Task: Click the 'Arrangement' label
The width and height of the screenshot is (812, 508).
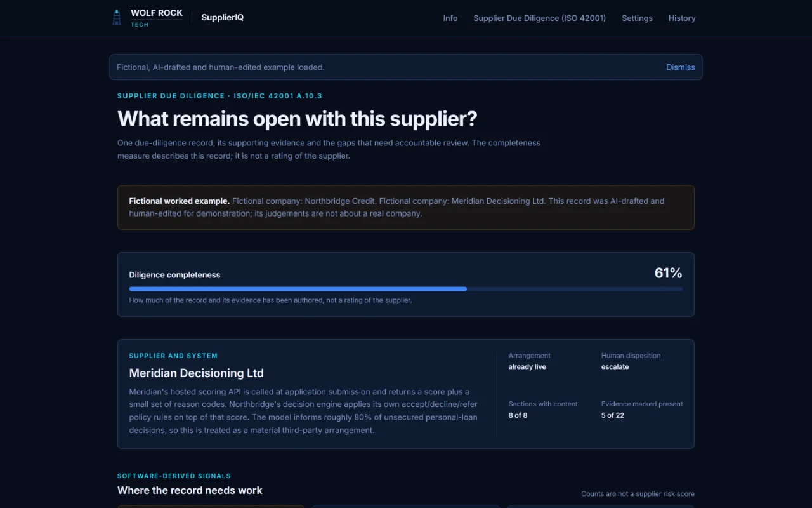Action: 530,356
